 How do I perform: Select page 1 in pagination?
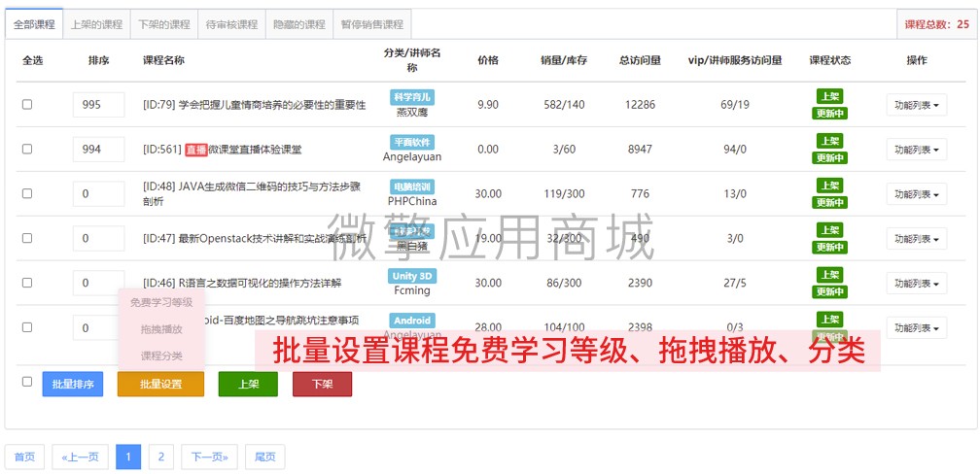pos(128,457)
